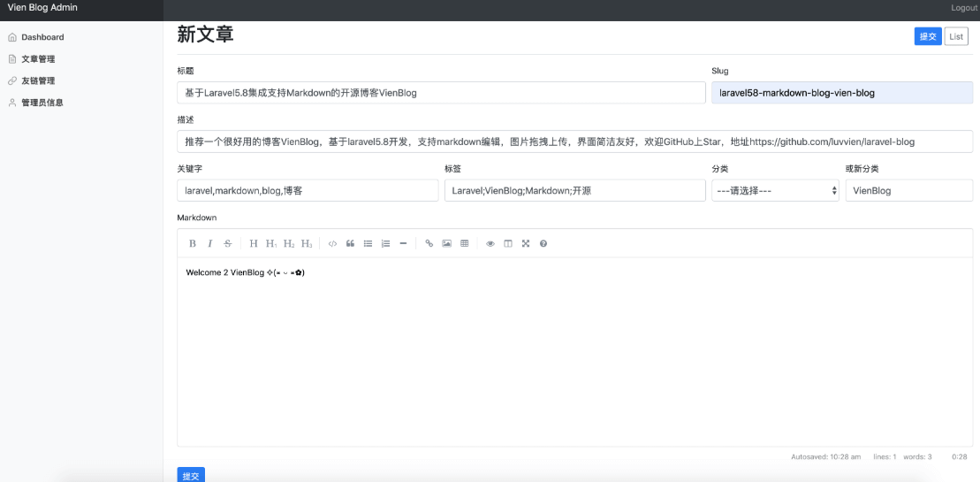Click Vien Blog Admin brand link
The height and width of the screenshot is (482, 980).
(x=42, y=7)
